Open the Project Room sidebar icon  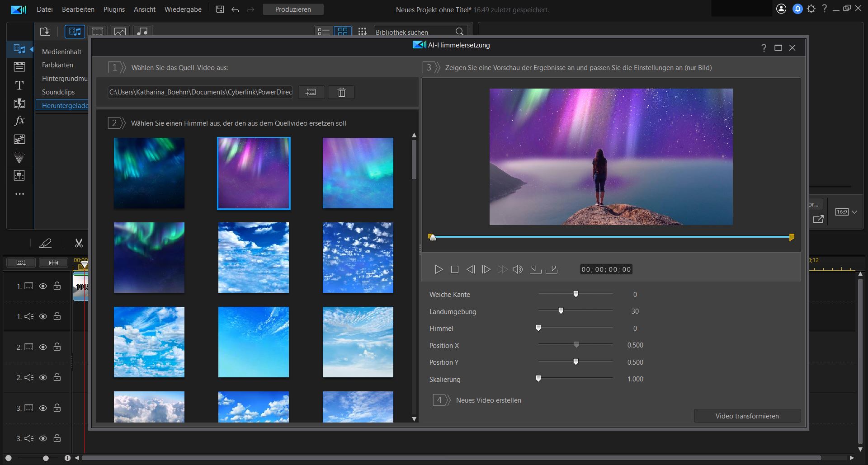[19, 67]
